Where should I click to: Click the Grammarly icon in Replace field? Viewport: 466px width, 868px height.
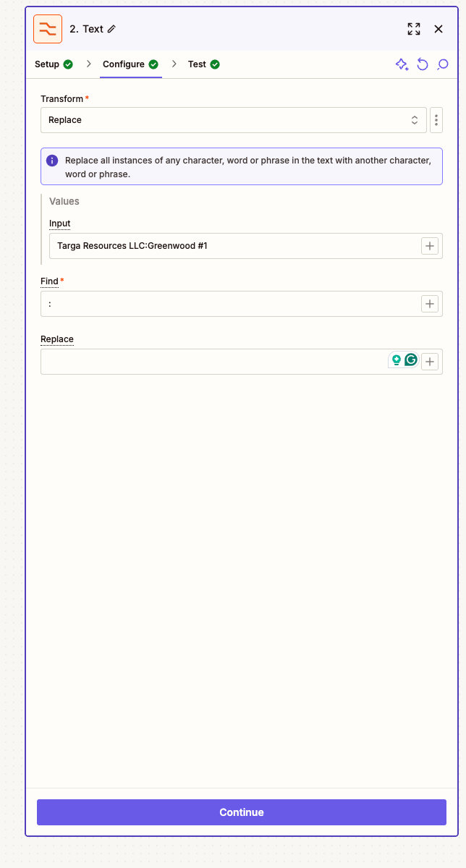pos(411,359)
